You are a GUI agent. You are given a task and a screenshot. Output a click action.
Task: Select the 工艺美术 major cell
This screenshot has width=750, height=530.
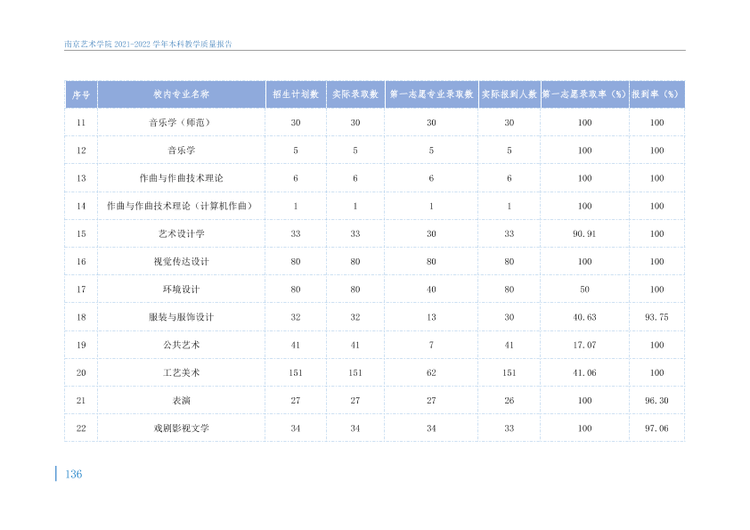[x=181, y=373]
